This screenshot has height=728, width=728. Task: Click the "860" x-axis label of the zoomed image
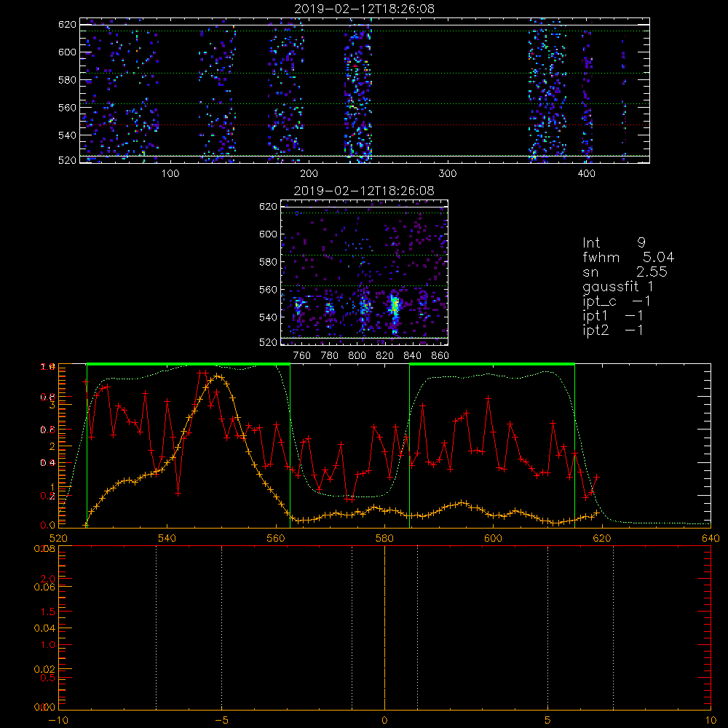440,356
